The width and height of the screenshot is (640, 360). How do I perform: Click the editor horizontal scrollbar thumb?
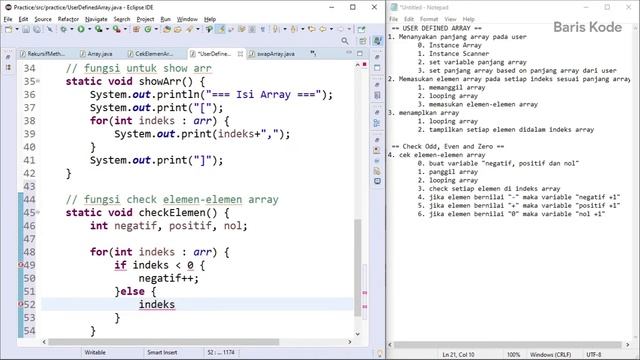163,342
